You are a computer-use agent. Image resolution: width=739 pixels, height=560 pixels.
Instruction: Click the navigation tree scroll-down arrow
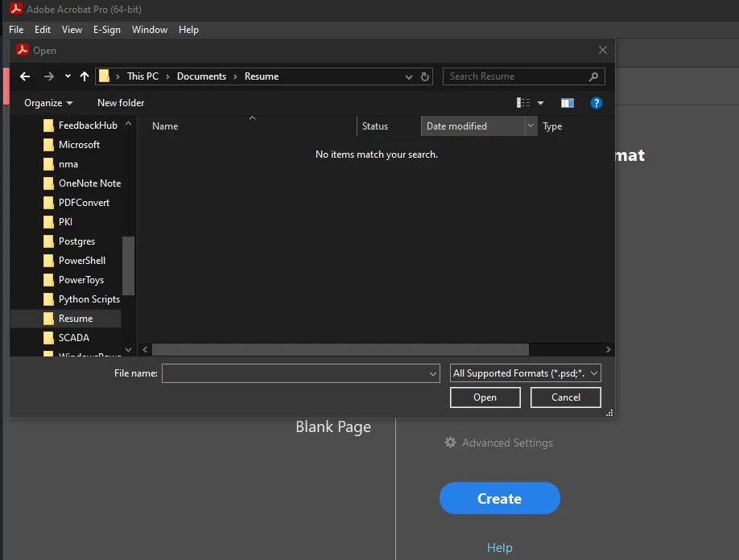coord(128,350)
